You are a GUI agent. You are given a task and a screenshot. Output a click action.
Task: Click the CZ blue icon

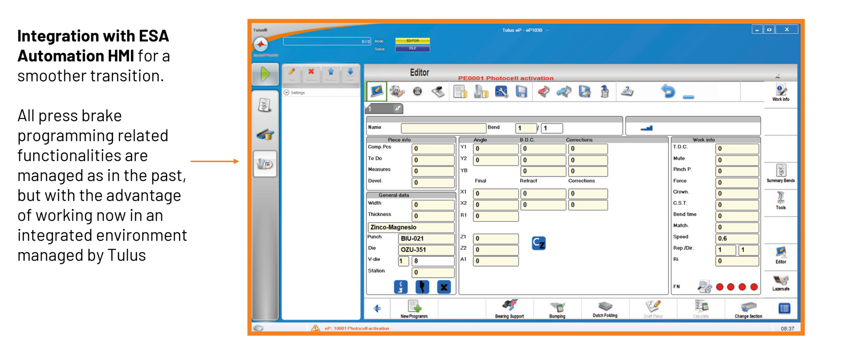coord(539,243)
